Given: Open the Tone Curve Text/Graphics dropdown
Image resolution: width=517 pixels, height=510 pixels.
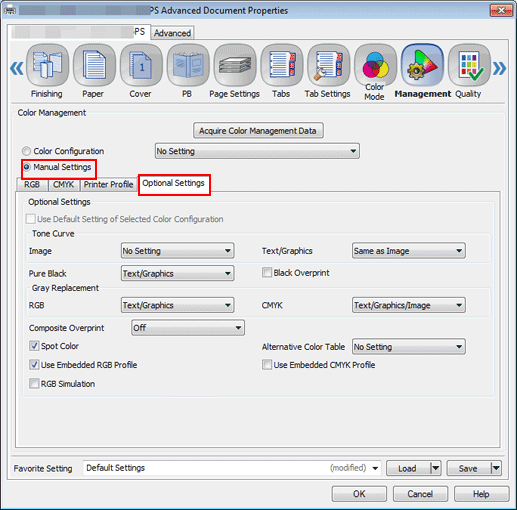Looking at the screenshot, I should click(x=409, y=251).
